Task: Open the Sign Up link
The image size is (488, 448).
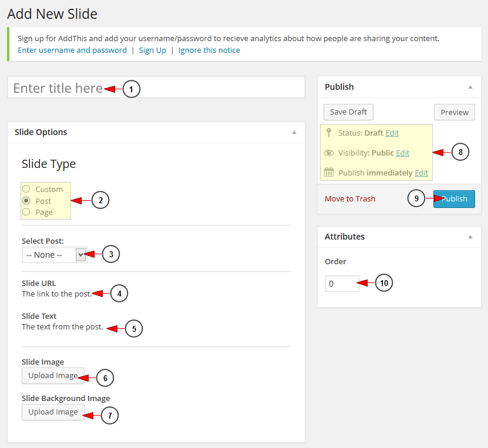Action: coord(152,50)
